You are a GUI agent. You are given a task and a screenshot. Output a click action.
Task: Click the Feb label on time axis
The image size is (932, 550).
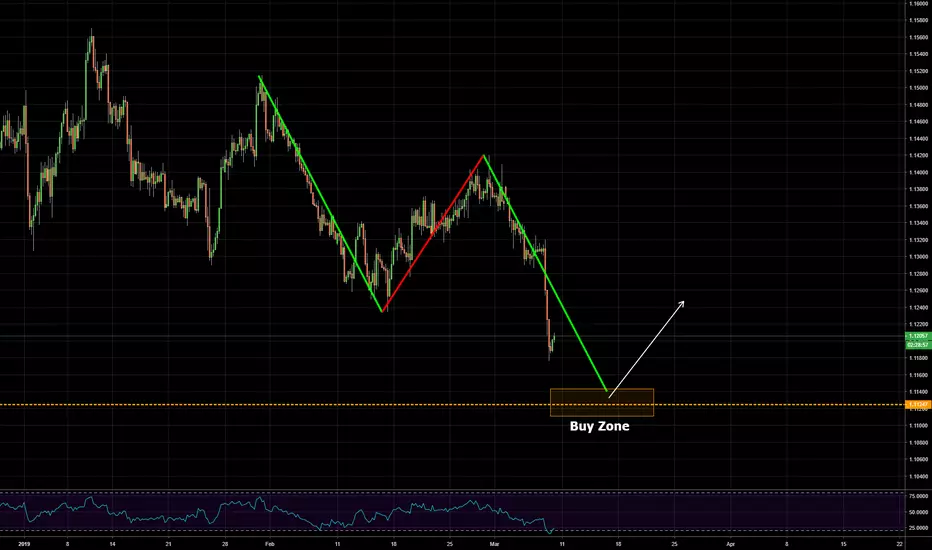click(269, 543)
